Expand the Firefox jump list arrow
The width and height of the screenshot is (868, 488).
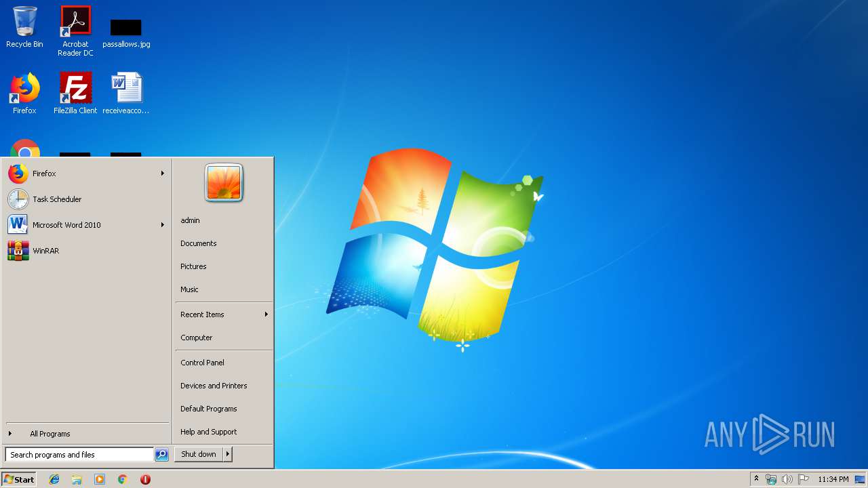tap(163, 174)
